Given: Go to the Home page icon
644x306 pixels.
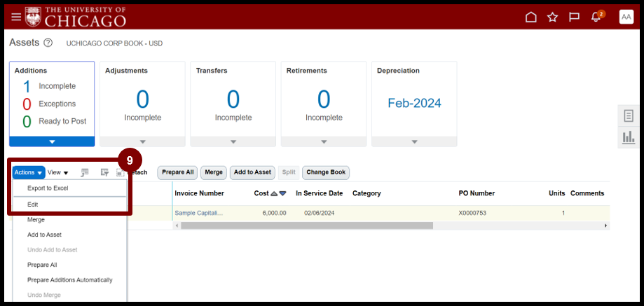Looking at the screenshot, I should pyautogui.click(x=531, y=17).
